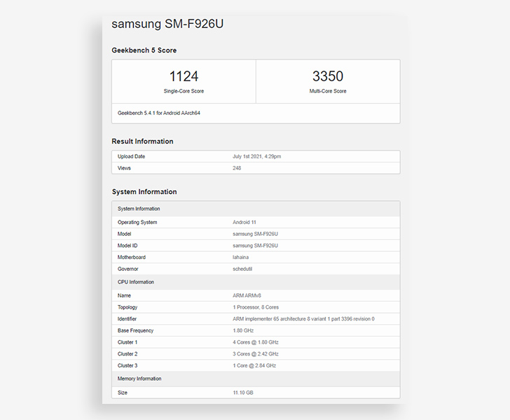The width and height of the screenshot is (510, 420).
Task: Select the Upload Date row value
Action: click(256, 156)
